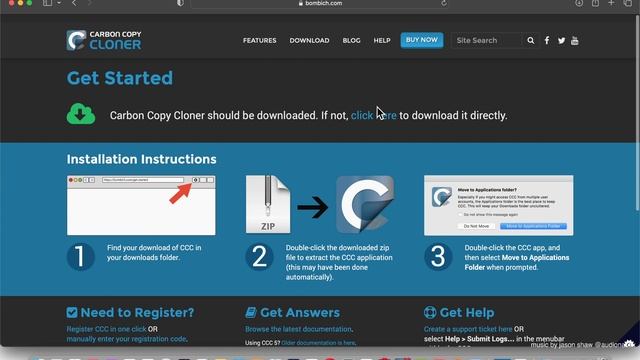Click the 'Installation Instructions' heading
This screenshot has height=360, width=640.
click(142, 159)
